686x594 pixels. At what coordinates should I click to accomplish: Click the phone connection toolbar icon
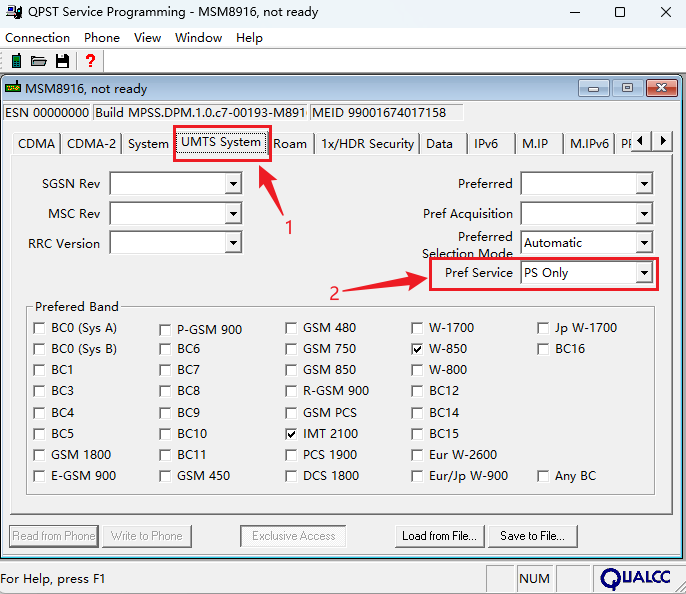[16, 61]
